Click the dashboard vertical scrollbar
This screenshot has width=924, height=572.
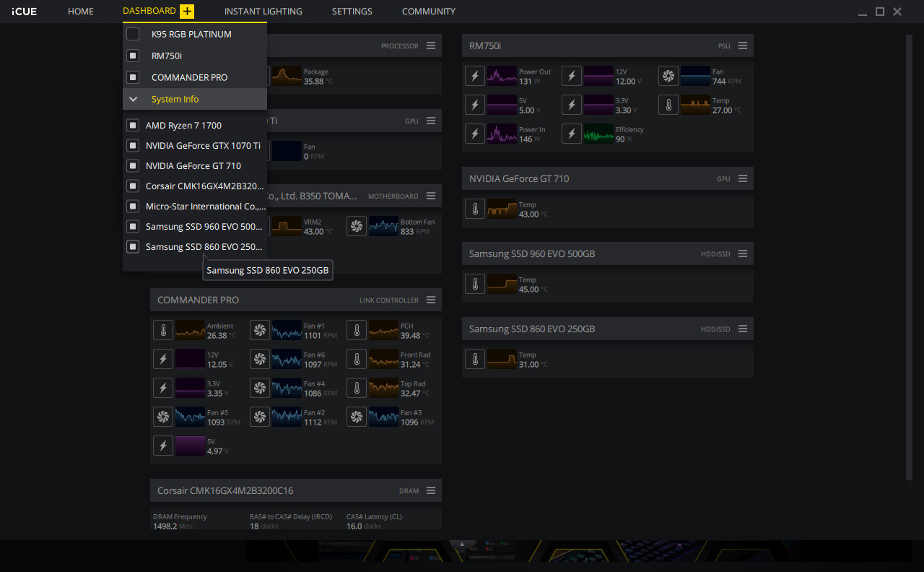(909, 256)
